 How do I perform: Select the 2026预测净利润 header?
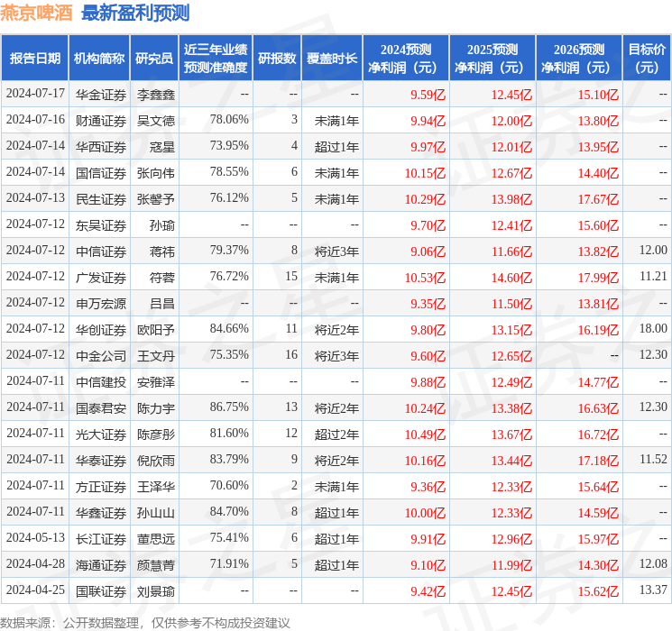[x=579, y=59]
